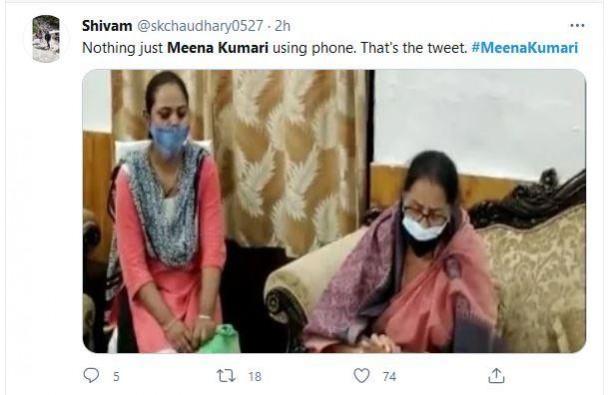The width and height of the screenshot is (608, 395).
Task: Click the retweet count 18
Action: 255,376
